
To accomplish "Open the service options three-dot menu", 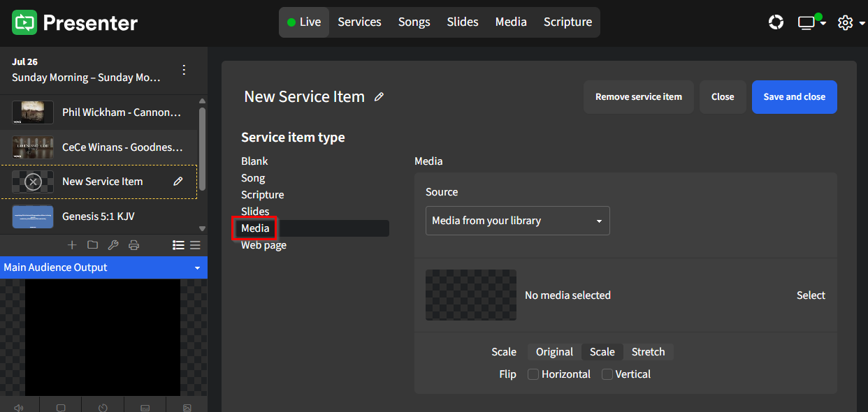I will [184, 70].
